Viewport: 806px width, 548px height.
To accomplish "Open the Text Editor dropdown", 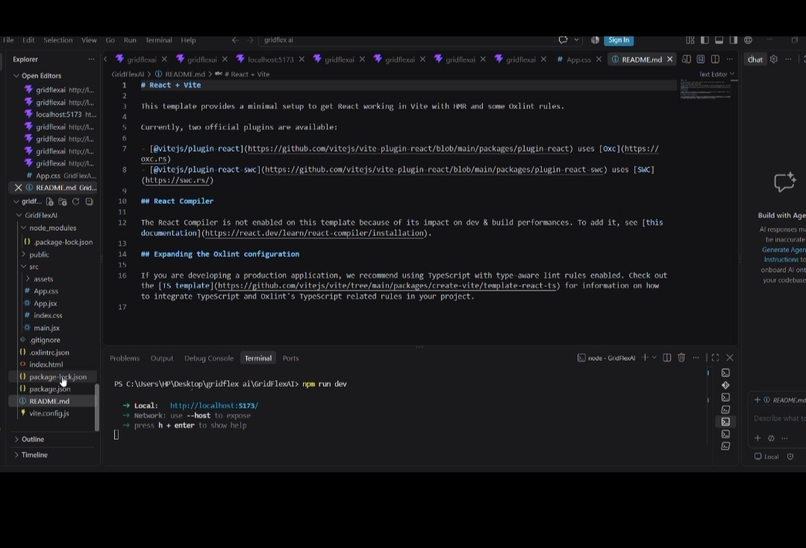I will pyautogui.click(x=717, y=74).
